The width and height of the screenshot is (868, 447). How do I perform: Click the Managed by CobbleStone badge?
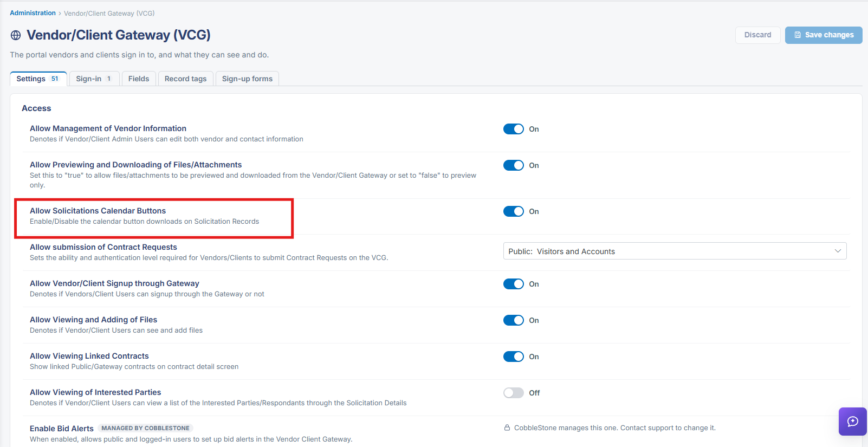[145, 428]
